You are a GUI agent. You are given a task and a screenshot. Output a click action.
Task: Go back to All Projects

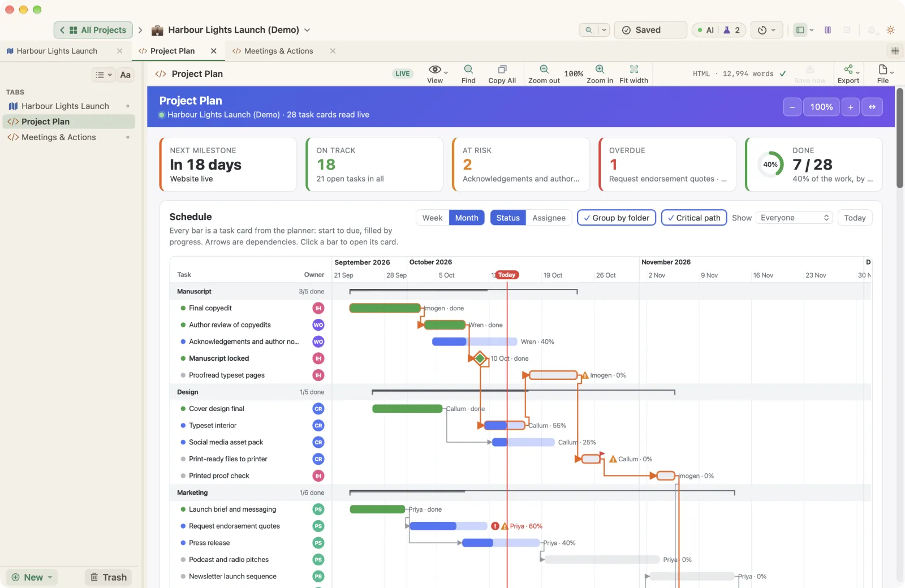[x=93, y=30]
